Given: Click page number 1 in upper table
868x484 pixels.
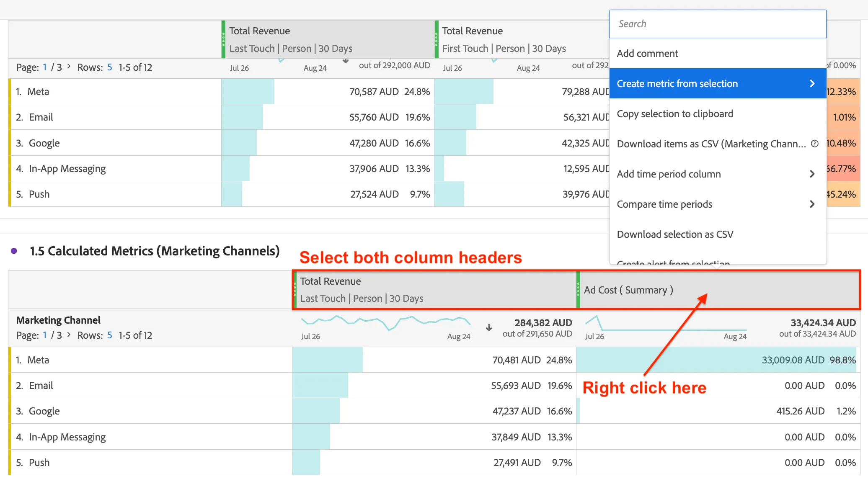Looking at the screenshot, I should tap(45, 67).
